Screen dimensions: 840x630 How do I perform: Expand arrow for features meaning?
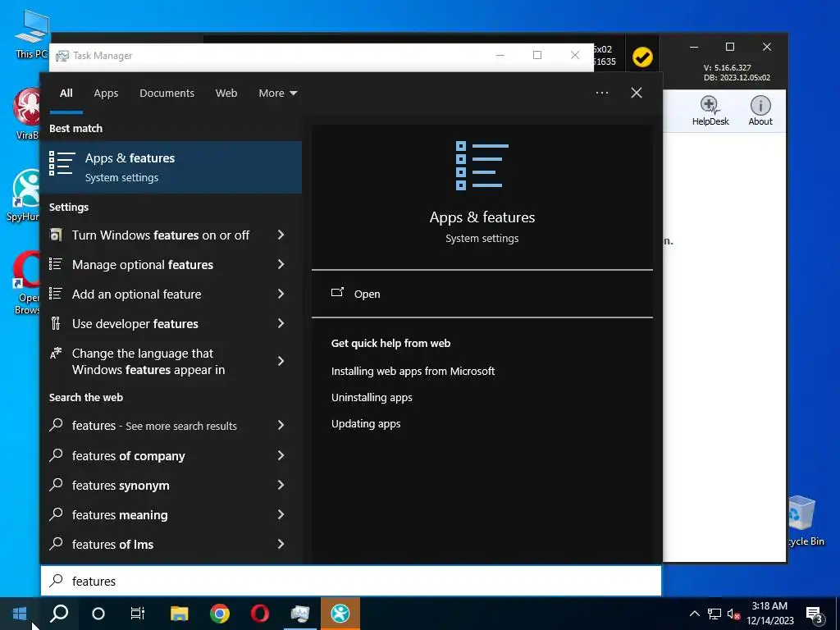(x=281, y=514)
